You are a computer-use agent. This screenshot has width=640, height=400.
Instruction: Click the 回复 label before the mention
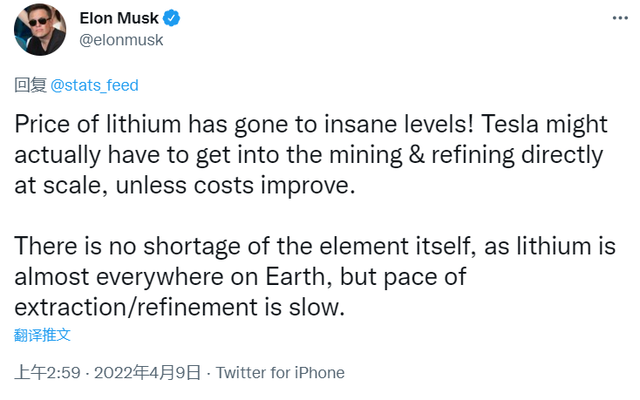pos(30,85)
